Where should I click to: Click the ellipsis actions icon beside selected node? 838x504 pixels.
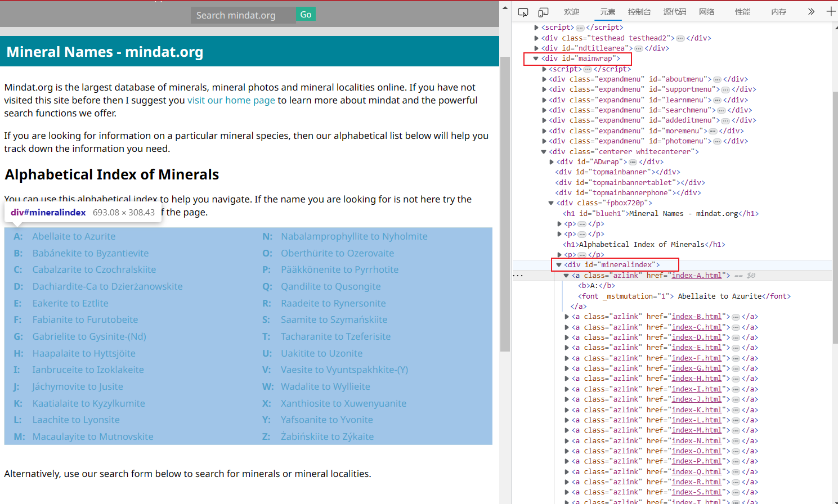[518, 276]
